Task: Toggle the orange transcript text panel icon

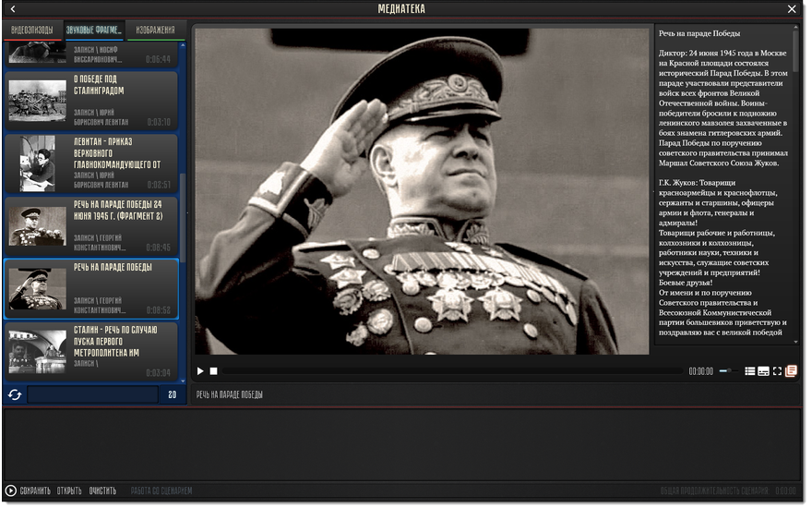Action: pyautogui.click(x=791, y=371)
